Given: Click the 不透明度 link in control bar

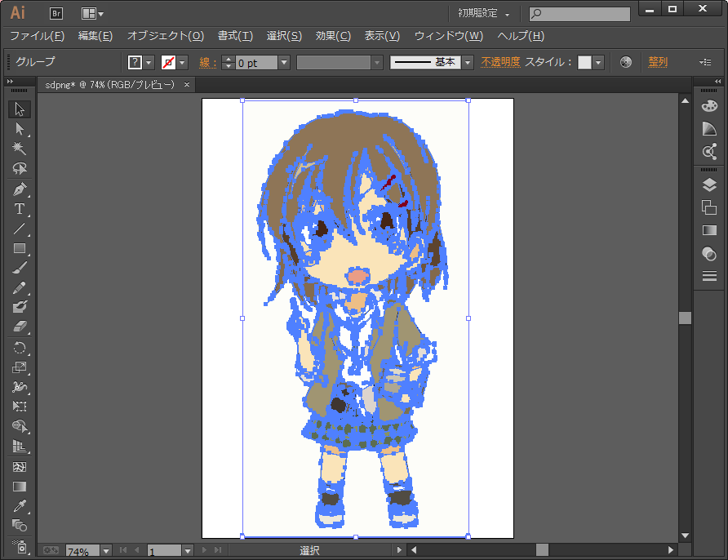Looking at the screenshot, I should pyautogui.click(x=500, y=62).
